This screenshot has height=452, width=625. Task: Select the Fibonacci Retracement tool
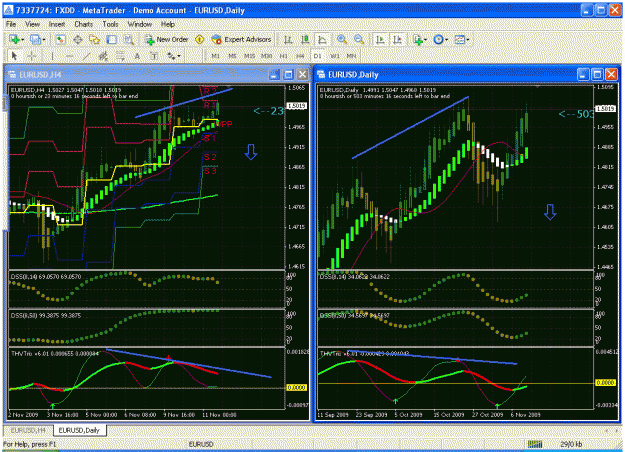[x=120, y=56]
